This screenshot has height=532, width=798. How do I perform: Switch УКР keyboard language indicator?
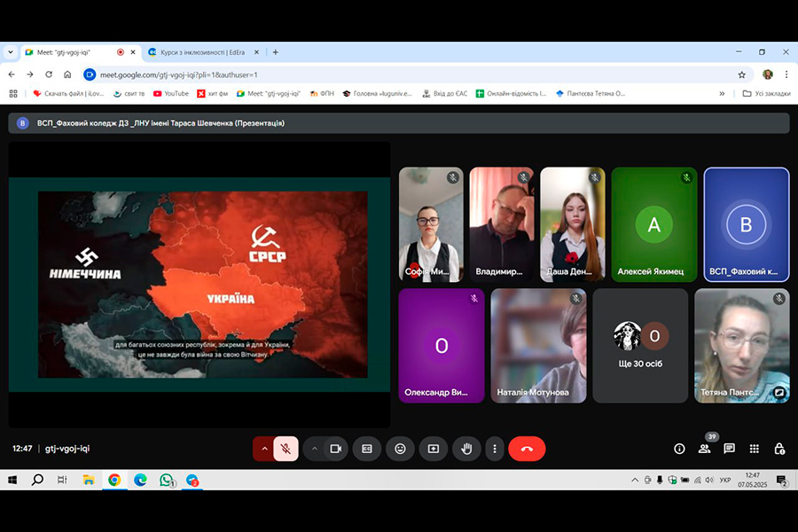point(725,480)
